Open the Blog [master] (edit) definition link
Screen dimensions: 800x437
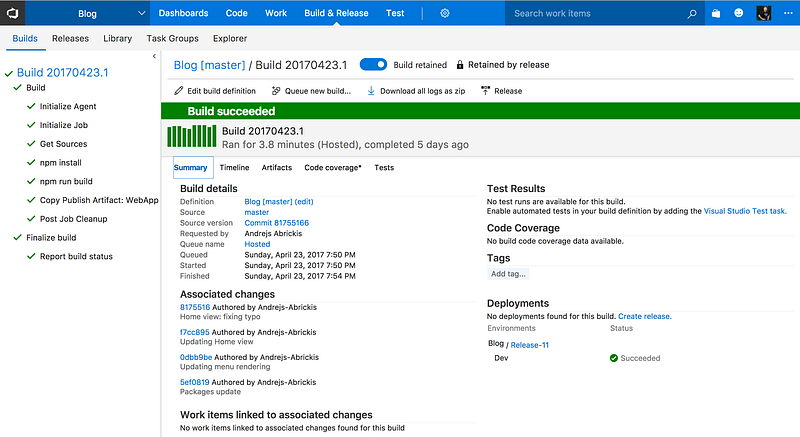(279, 201)
